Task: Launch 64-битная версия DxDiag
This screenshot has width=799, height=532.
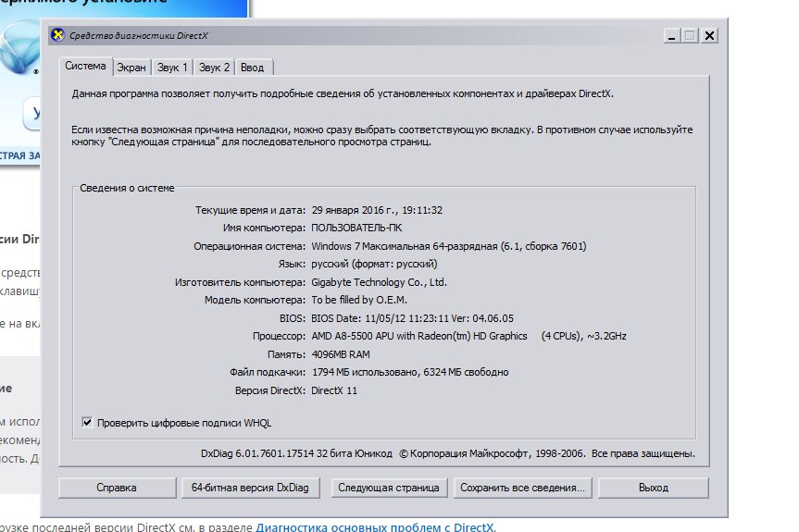Action: point(250,488)
